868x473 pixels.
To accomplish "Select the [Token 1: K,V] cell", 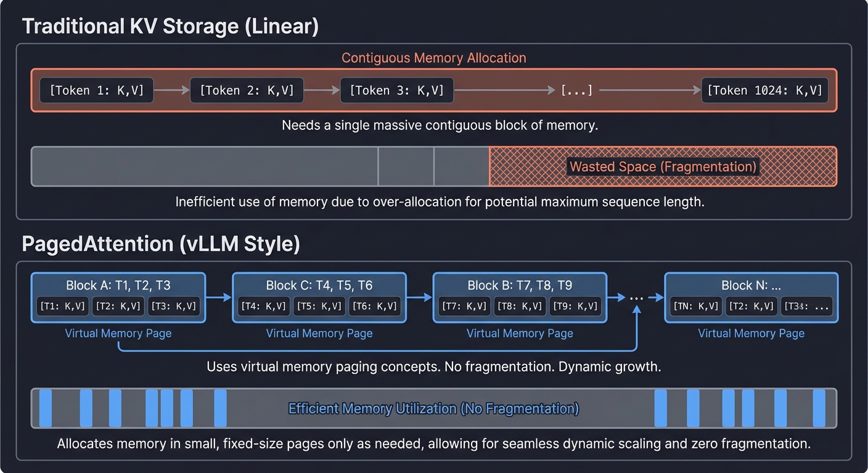I will point(96,90).
